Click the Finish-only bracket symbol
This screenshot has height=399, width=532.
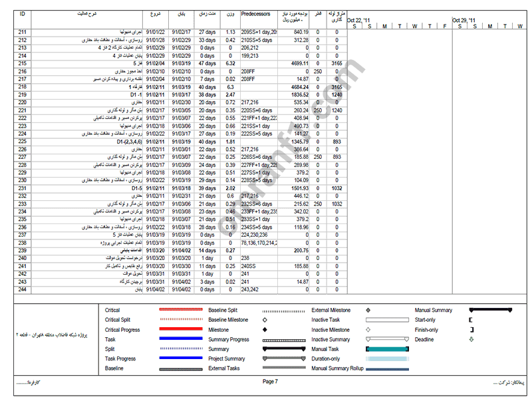[471, 330]
